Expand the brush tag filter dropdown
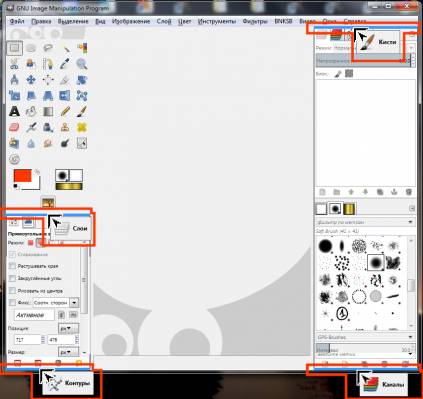The image size is (423, 399). tap(365, 222)
